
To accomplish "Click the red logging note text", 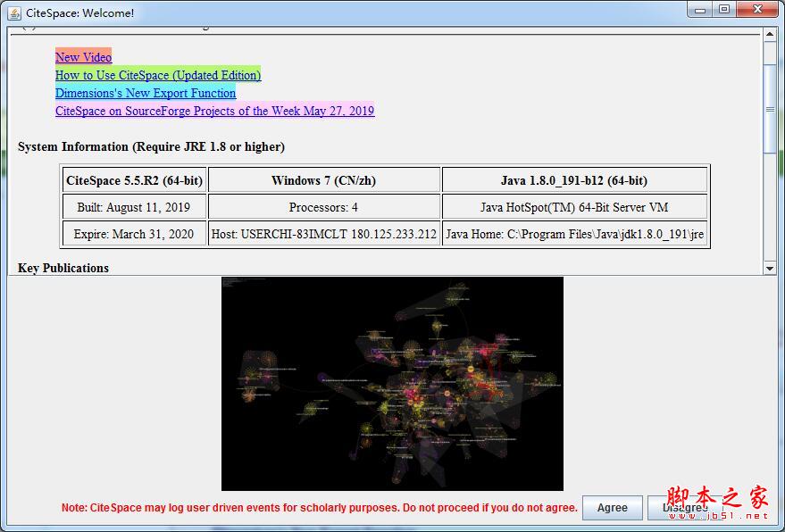I will click(320, 508).
